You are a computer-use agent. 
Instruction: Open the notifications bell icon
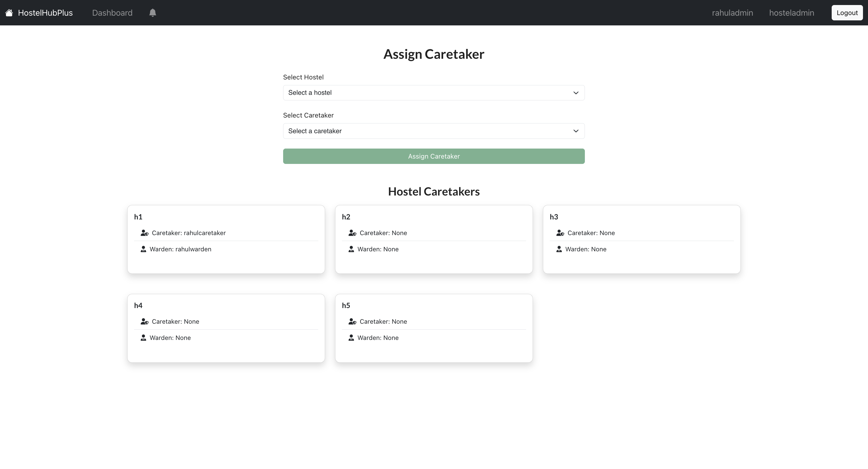point(153,13)
